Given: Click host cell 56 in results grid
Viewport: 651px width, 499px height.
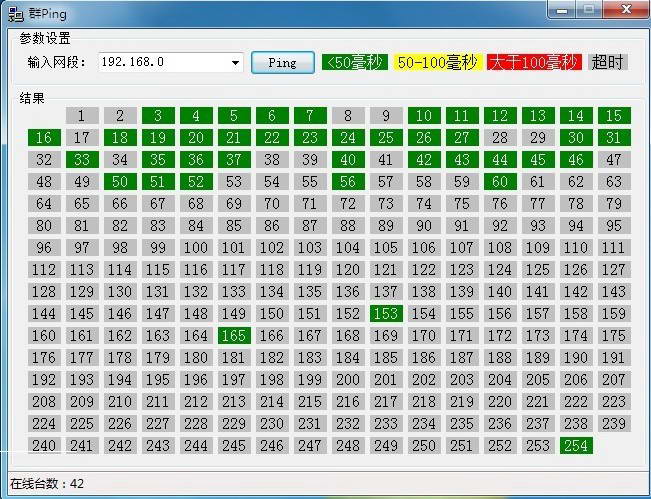Looking at the screenshot, I should click(348, 182).
